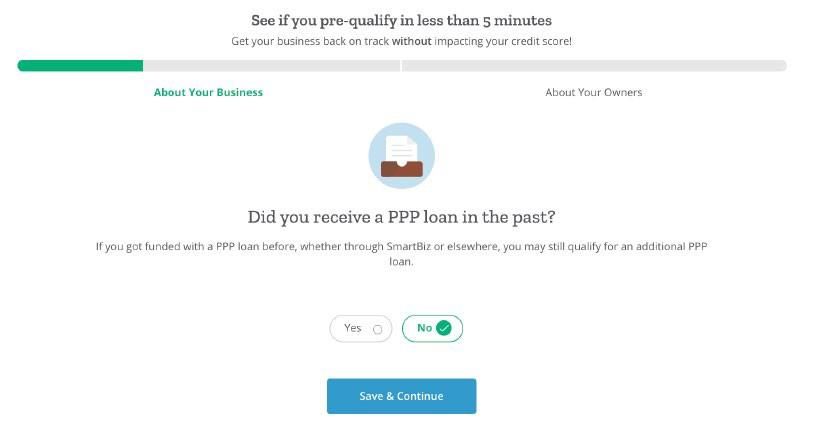Open the About Your Owners step

click(x=593, y=92)
